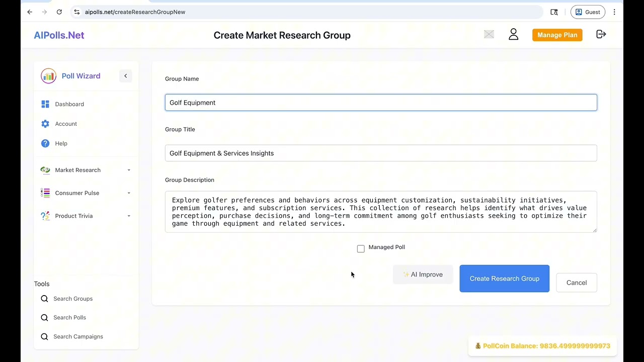Screen dimensions: 644x362
Task: Click the Manage Plan button
Action: coord(557,35)
